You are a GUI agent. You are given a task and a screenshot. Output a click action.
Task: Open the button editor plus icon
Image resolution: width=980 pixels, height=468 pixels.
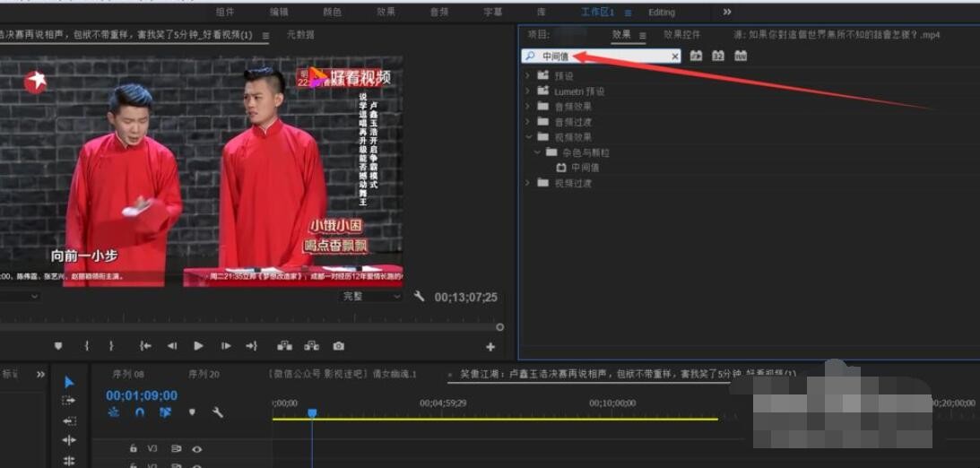tap(490, 347)
